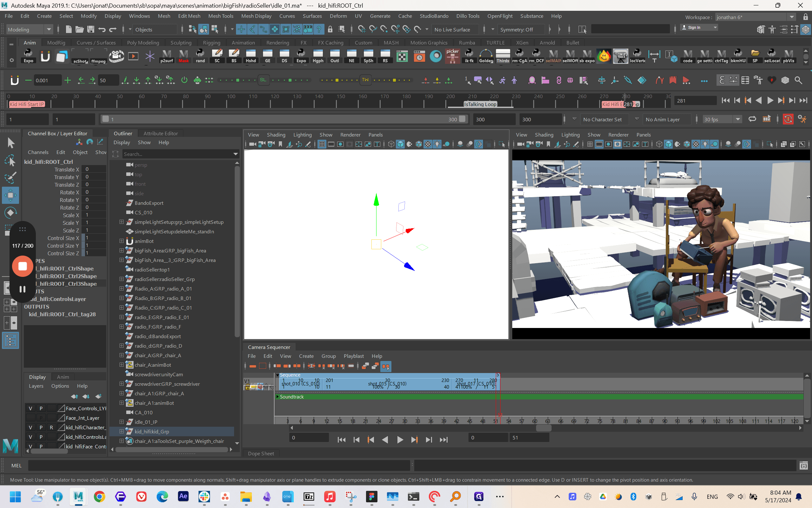812x508 pixels.
Task: Click the Camera Sequencer horizontal scrollbar thumb
Action: click(544, 428)
